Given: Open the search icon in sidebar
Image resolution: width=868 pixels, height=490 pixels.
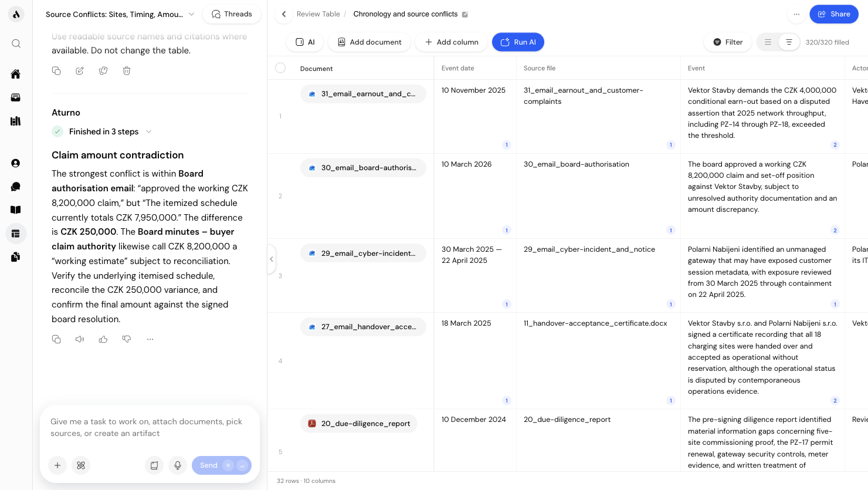Looking at the screenshot, I should (x=16, y=43).
